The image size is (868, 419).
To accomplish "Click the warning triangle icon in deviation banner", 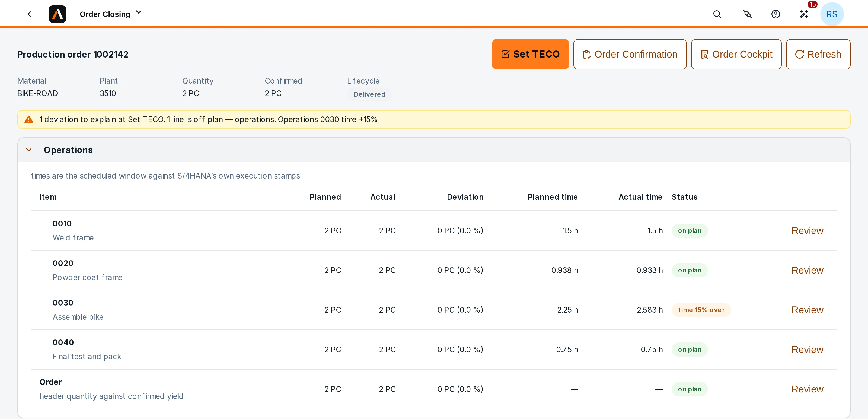I will (x=29, y=119).
